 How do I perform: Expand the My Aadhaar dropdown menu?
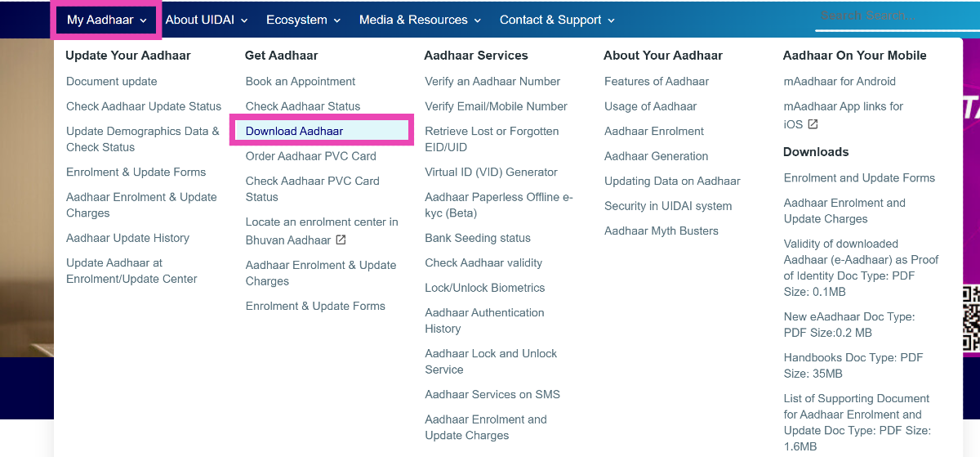click(x=107, y=20)
